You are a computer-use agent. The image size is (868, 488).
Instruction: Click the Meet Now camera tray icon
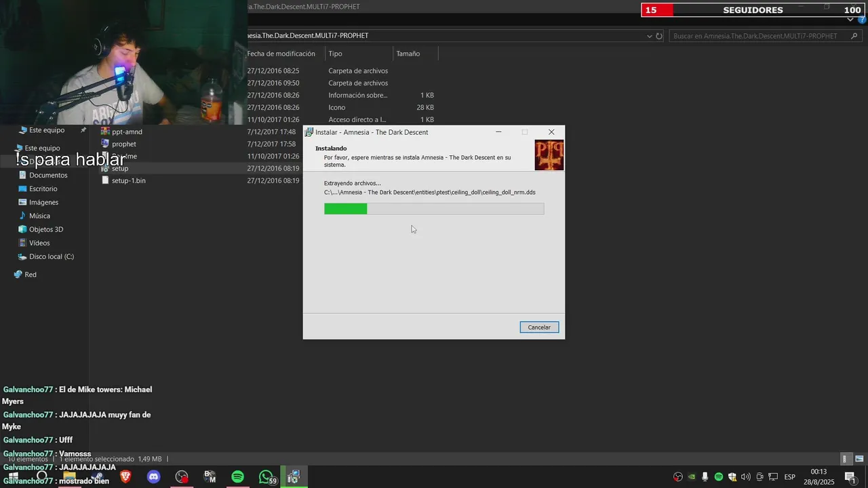pyautogui.click(x=759, y=477)
